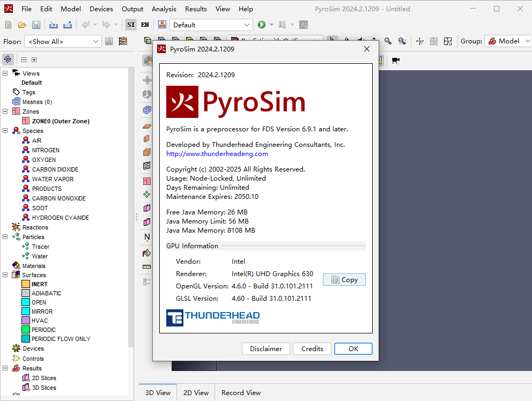Click the Save floppy disk icon
The image size is (532, 401).
[x=36, y=25]
